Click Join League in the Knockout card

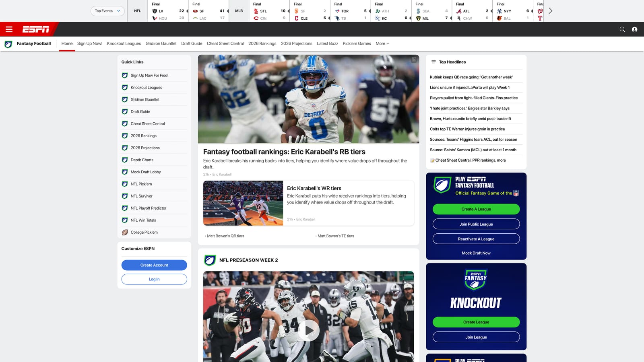tap(476, 337)
